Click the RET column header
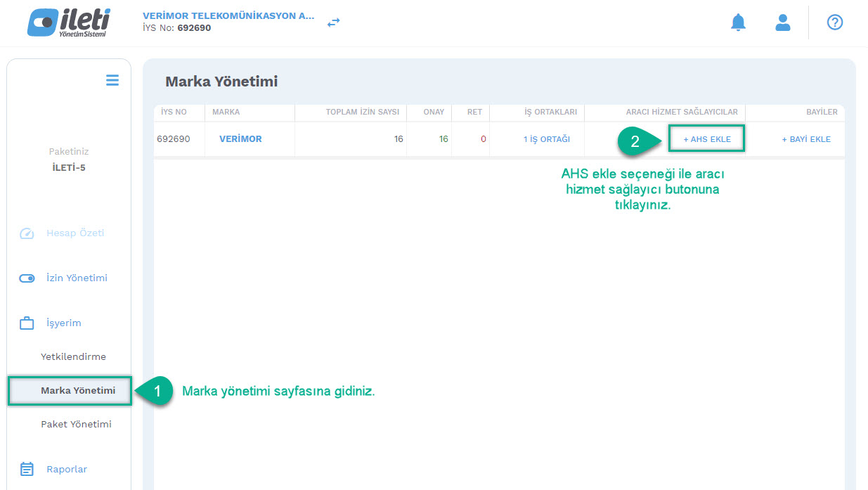 475,112
